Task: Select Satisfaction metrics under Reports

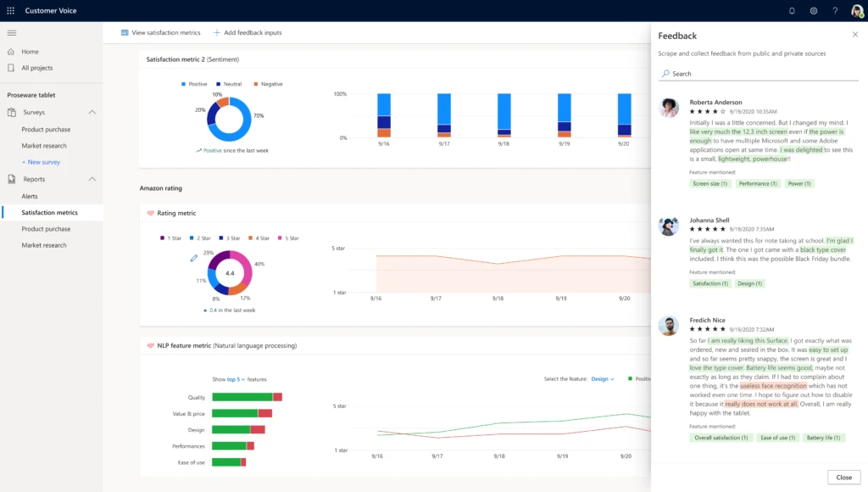Action: 49,212
